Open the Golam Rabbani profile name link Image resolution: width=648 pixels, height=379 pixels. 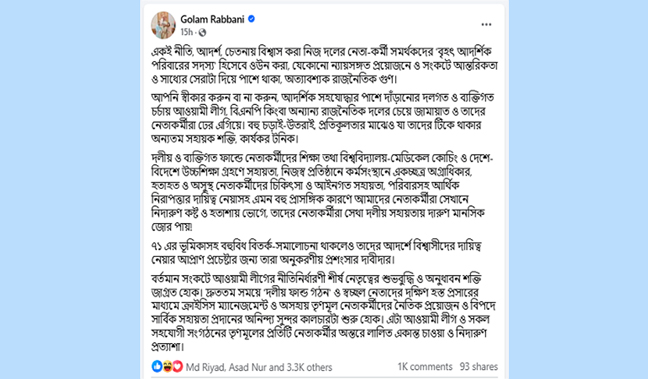coord(212,19)
